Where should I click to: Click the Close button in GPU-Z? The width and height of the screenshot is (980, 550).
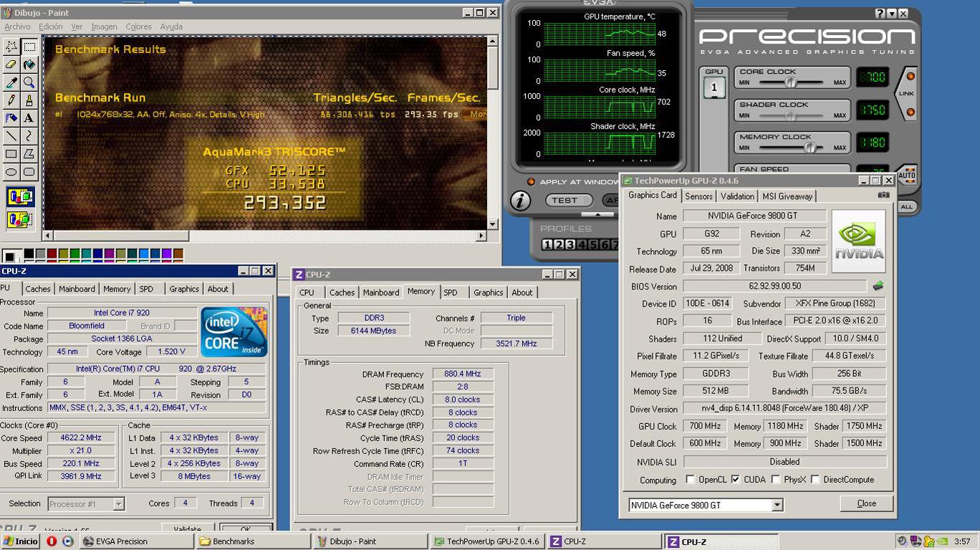tap(866, 503)
